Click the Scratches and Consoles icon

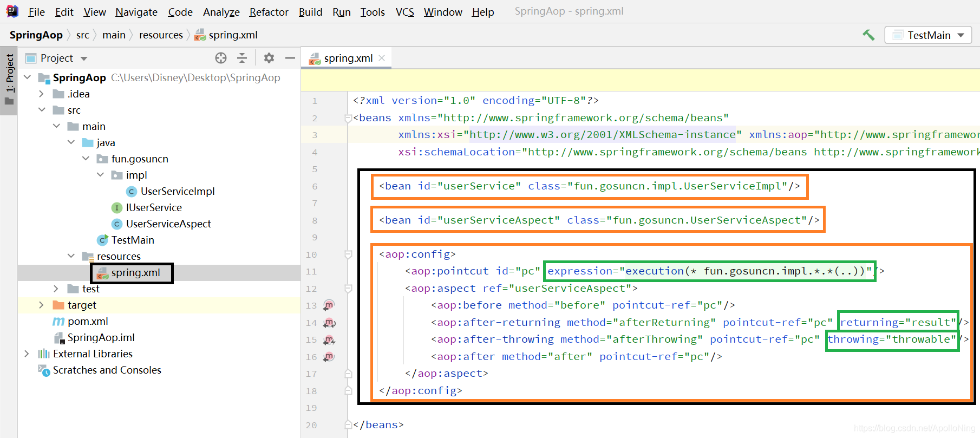[44, 370]
